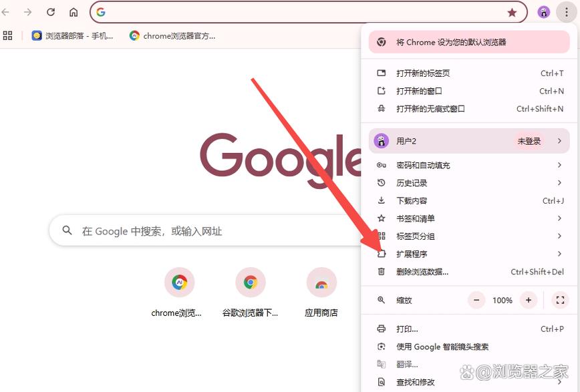The image size is (580, 392).
Task: Open 查找和修改 menu entry
Action: [469, 382]
